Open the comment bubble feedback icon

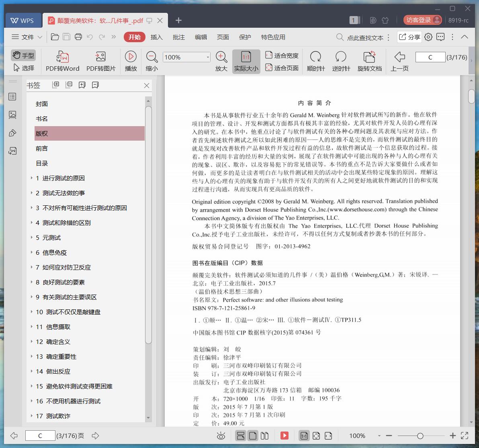440,37
